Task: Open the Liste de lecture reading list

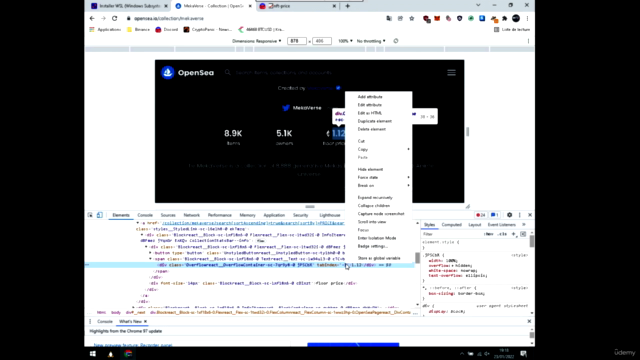Action: pos(512,29)
